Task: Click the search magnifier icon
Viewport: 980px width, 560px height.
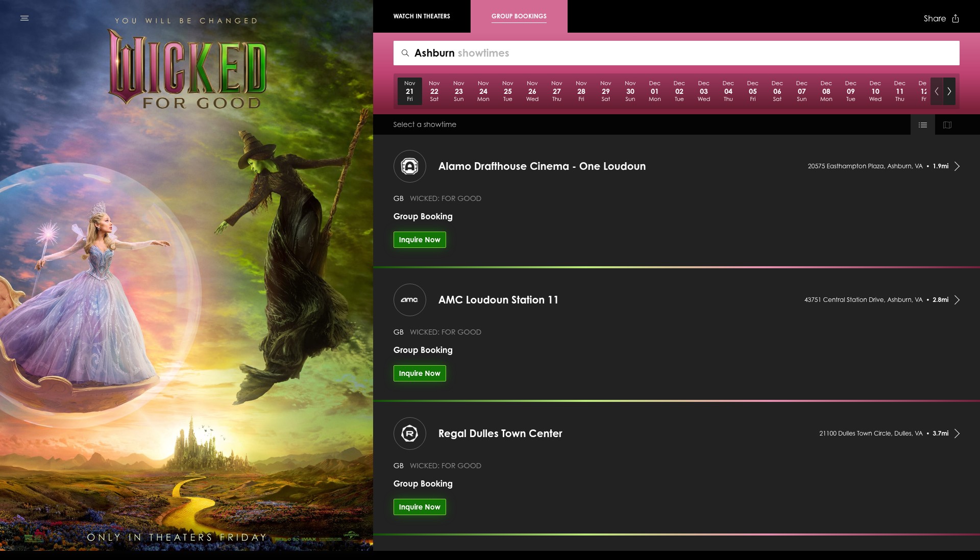Action: 405,53
